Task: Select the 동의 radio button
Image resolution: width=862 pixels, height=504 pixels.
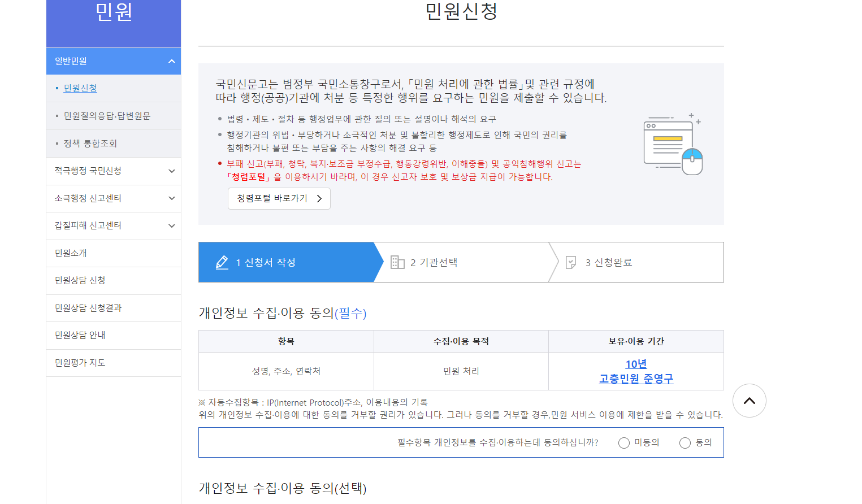Action: point(685,443)
